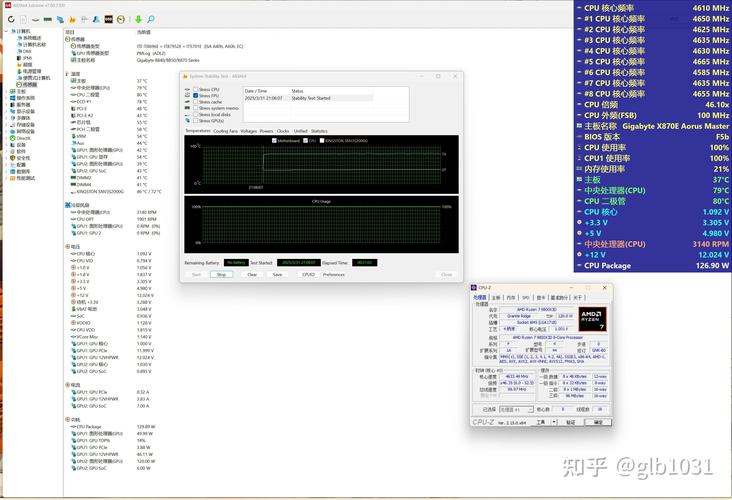
Task: Collapse the 计算机 node in sidebar tree
Action: 6,31
